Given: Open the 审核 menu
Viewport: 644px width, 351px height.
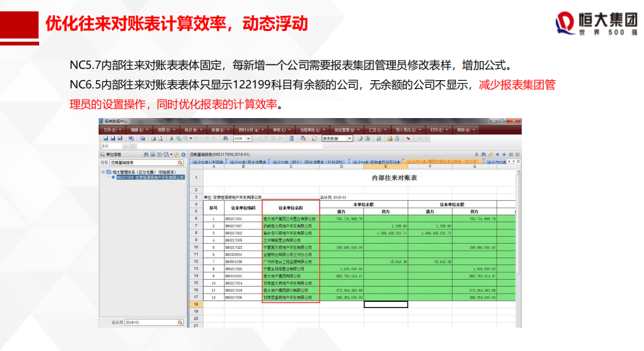Looking at the screenshot, I should (x=281, y=130).
